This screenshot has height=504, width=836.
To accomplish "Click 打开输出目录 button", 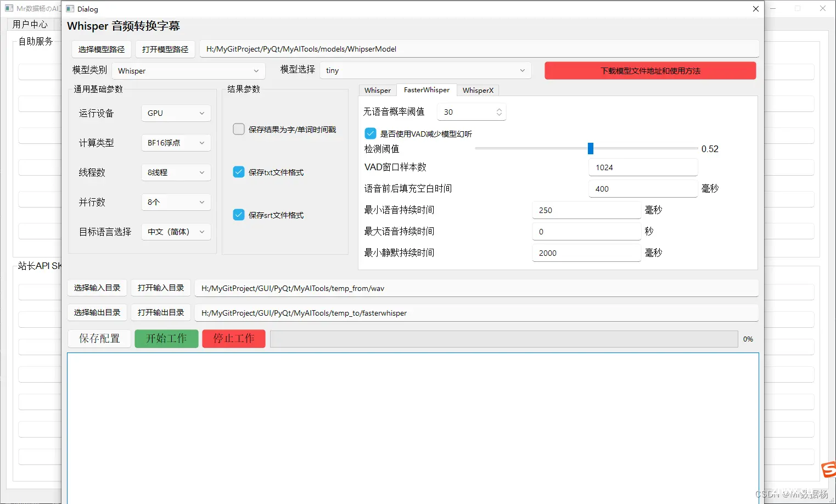I will pyautogui.click(x=161, y=312).
